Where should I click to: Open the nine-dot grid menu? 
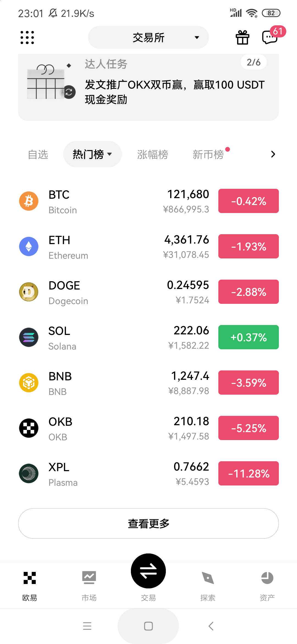tap(27, 37)
